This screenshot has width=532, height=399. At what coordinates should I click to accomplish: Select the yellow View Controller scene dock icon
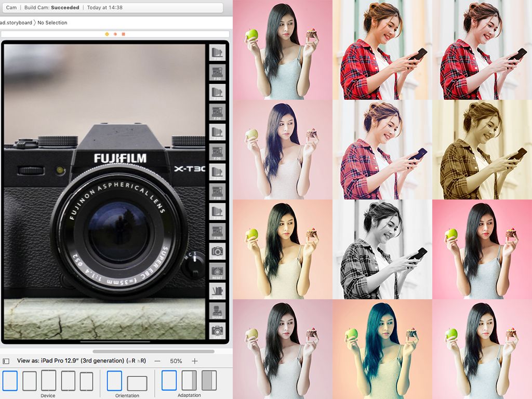coord(107,34)
